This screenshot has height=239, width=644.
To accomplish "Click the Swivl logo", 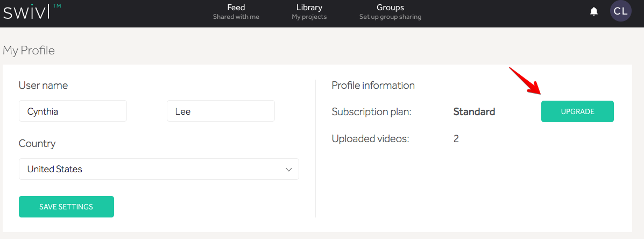I will click(x=31, y=12).
